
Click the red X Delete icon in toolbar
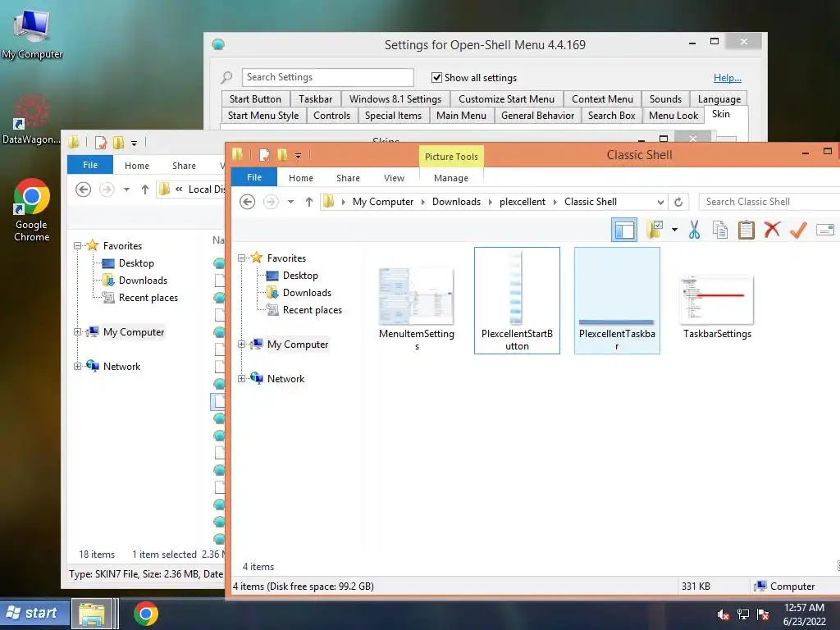[772, 230]
